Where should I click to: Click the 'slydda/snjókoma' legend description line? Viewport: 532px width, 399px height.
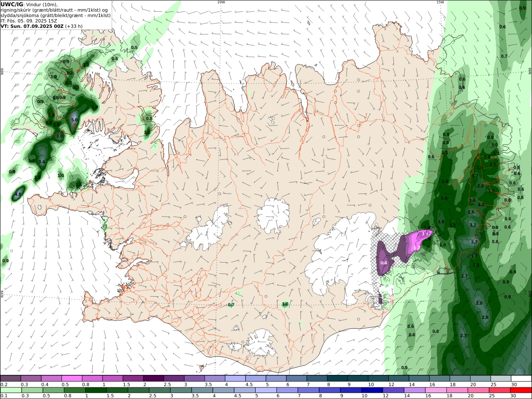point(56,15)
